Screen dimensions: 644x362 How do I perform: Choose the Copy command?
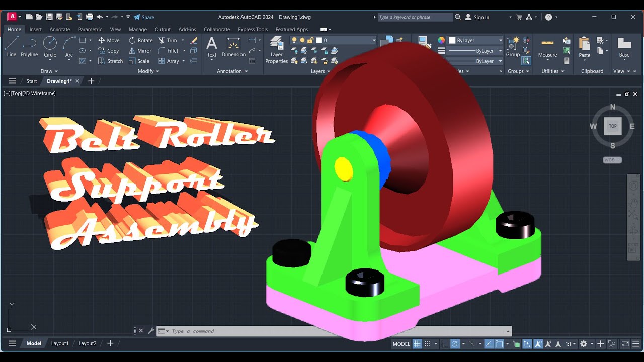tap(108, 51)
